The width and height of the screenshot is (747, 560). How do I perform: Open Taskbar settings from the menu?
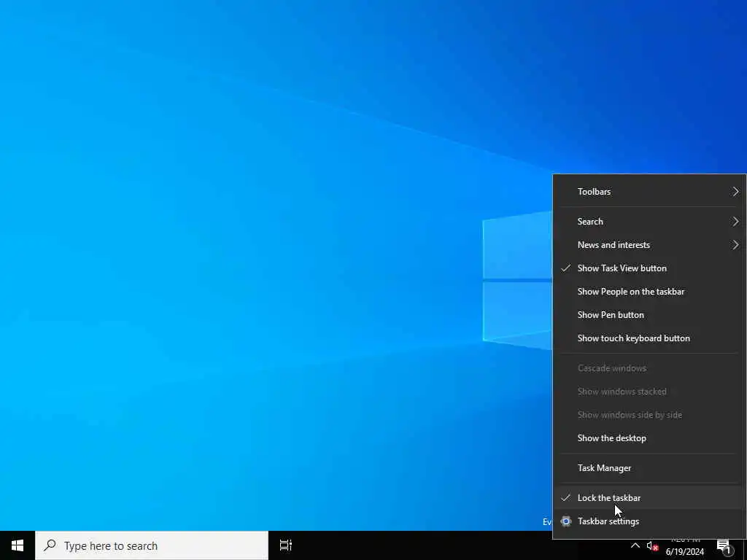pyautogui.click(x=649, y=521)
